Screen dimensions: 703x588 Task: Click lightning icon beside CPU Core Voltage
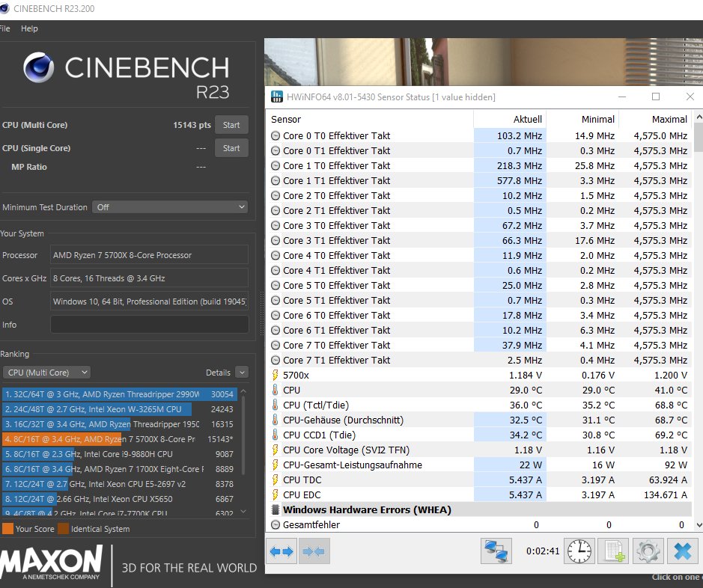276,450
